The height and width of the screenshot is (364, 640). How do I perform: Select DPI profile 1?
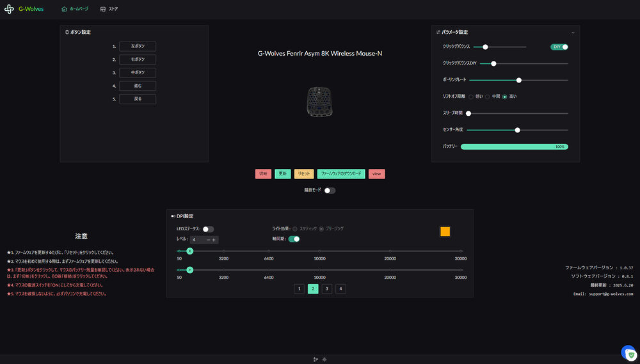tap(299, 289)
